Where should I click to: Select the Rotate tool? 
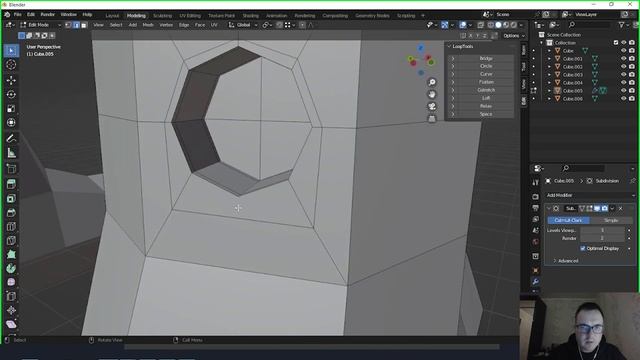click(11, 94)
